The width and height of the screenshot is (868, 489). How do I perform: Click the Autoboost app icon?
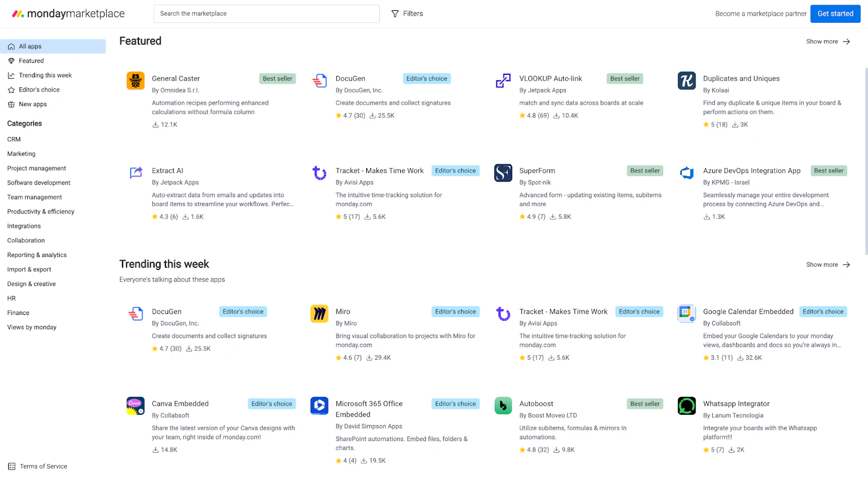tap(503, 406)
